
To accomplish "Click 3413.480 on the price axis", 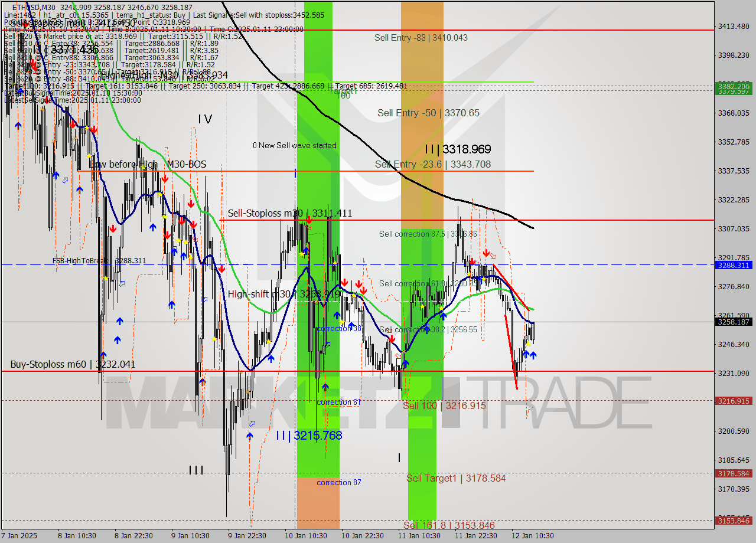I will [734, 26].
